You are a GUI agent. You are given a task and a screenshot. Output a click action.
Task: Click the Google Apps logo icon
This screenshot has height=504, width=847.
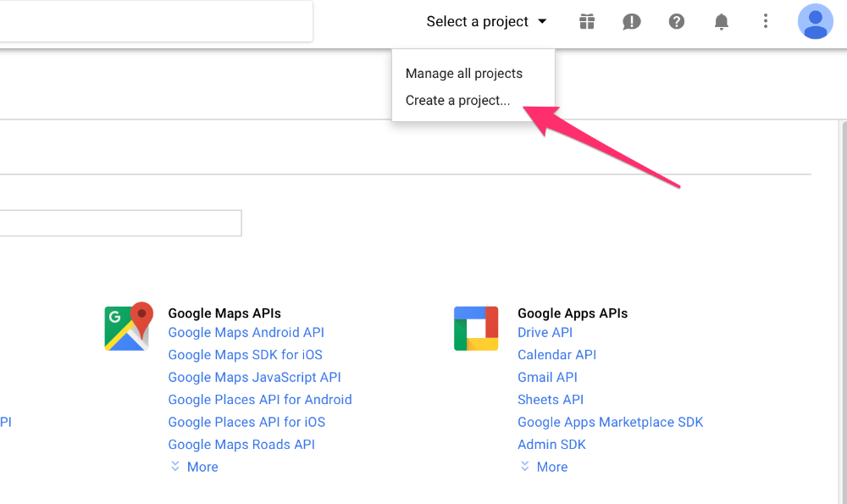(476, 329)
